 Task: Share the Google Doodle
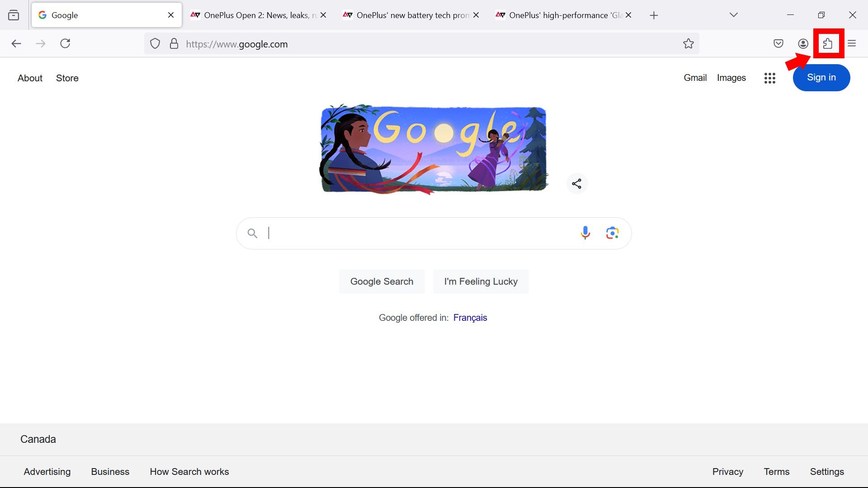pos(576,183)
